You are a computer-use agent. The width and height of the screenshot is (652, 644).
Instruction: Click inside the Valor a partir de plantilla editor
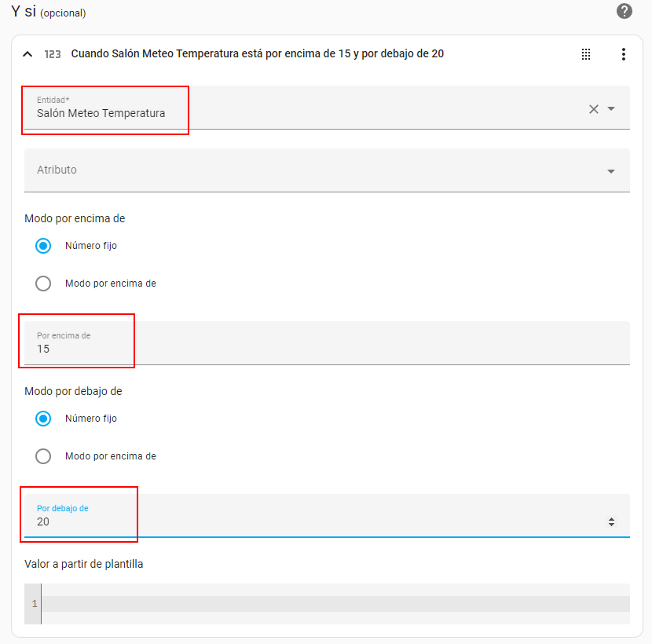point(335,603)
